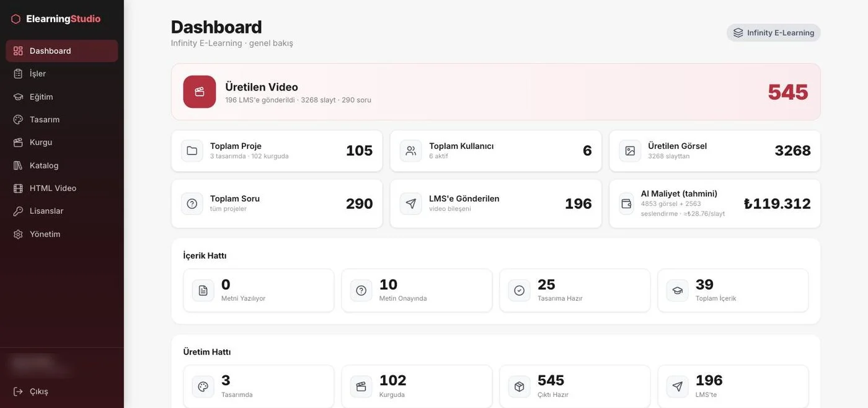This screenshot has height=408, width=868.
Task: Click the LMS'e Gönderilen paper plane icon
Action: [x=411, y=203]
